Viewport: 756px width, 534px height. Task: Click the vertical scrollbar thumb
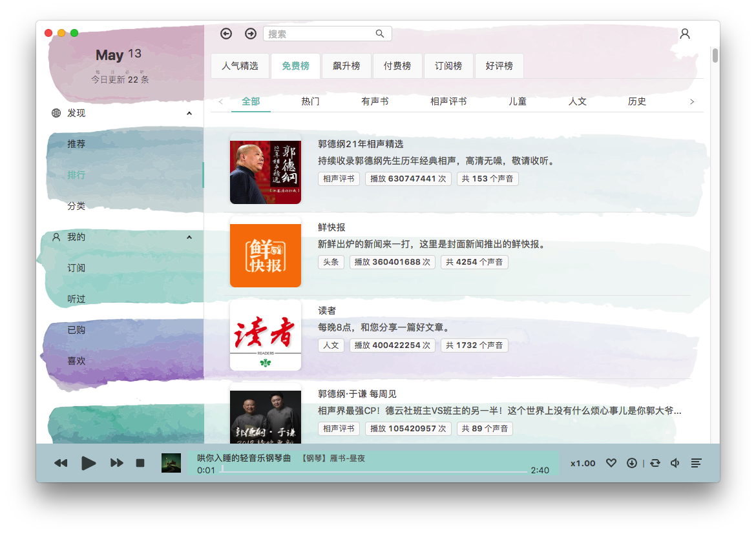[715, 55]
